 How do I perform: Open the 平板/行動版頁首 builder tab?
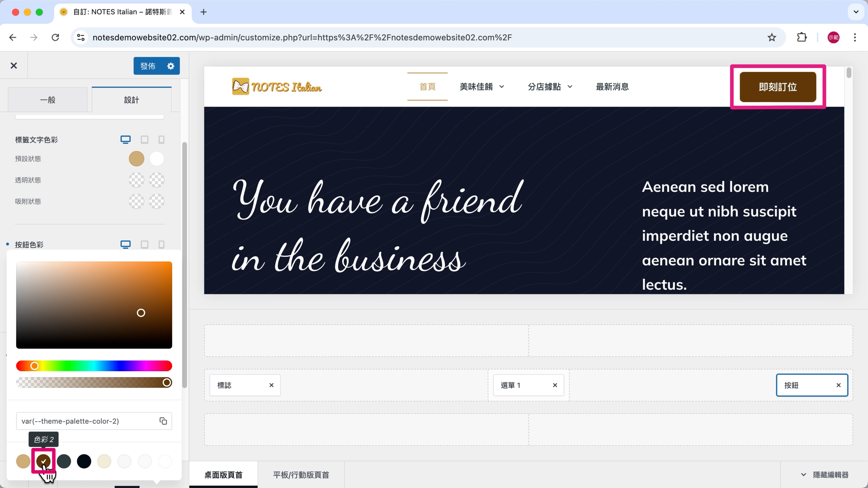coord(301,475)
